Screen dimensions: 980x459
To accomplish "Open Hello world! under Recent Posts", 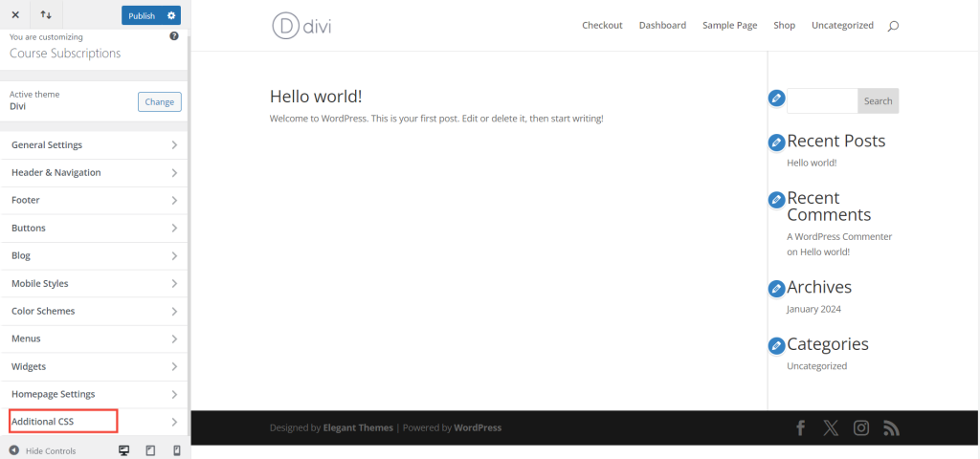I will click(812, 163).
